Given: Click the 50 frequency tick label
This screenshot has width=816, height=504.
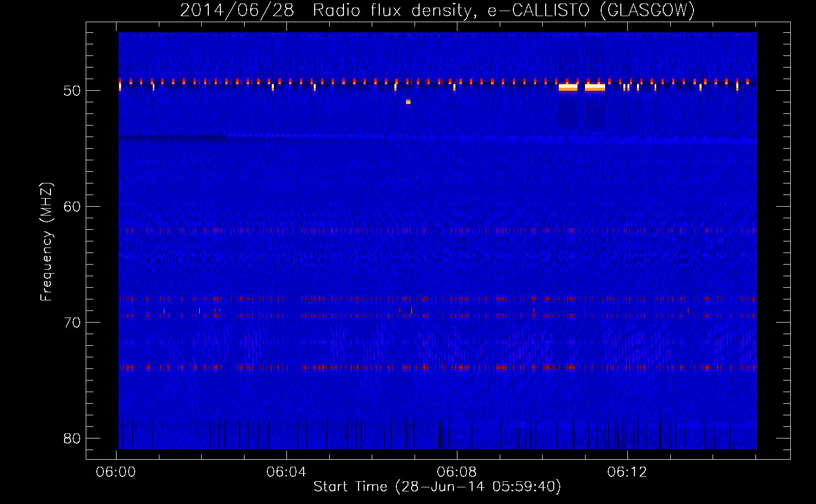Looking at the screenshot, I should coord(73,91).
